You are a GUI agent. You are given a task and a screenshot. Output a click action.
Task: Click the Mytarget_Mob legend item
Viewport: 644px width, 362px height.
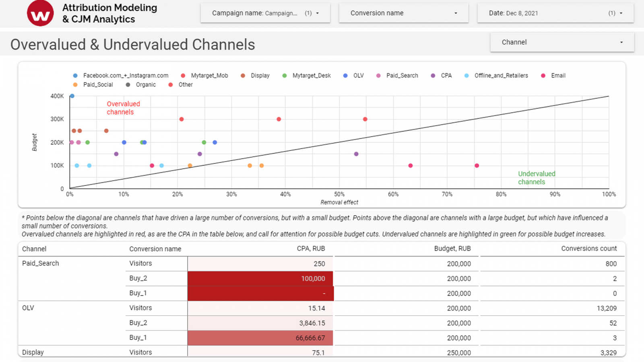click(x=209, y=76)
